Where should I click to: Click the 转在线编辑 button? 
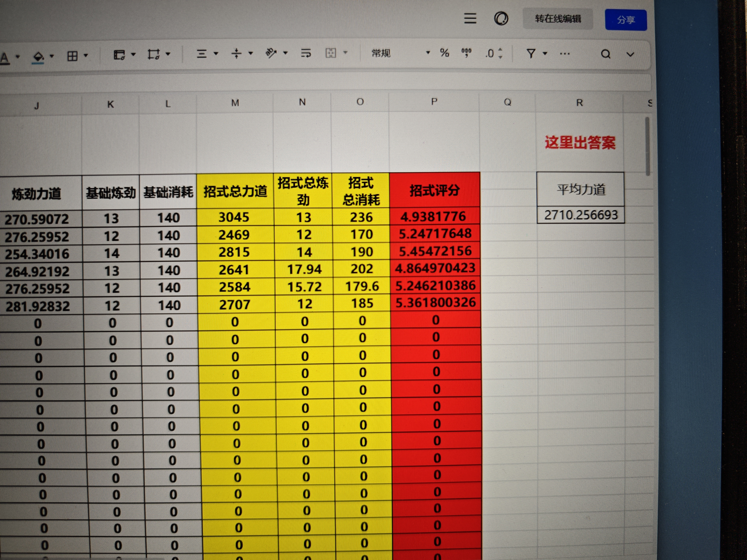tap(558, 19)
